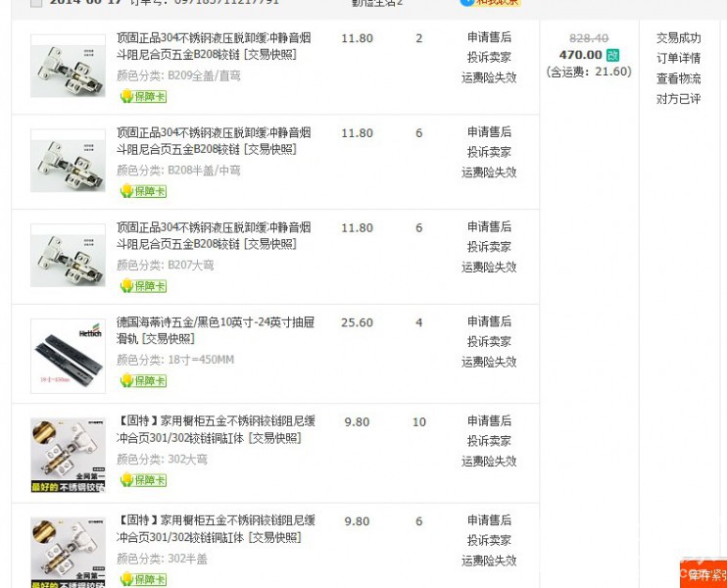
Task: Click the 保障卡 badge under B207大弯 item
Action: 143,285
